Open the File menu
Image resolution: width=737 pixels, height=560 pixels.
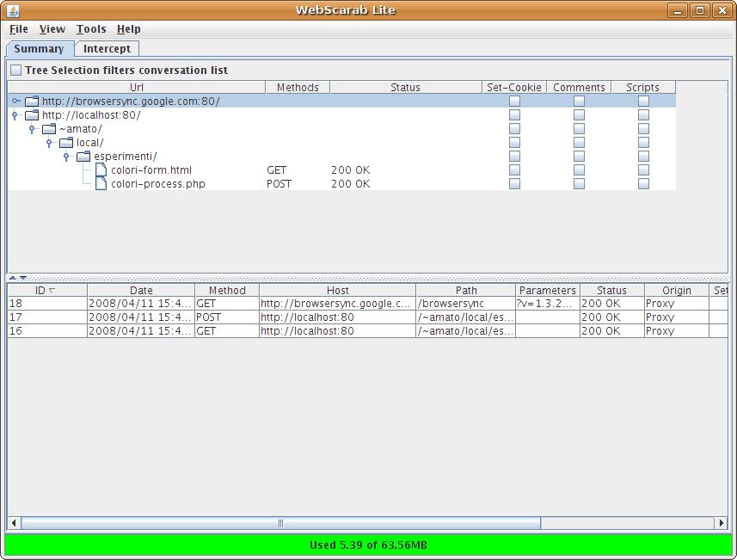click(19, 29)
